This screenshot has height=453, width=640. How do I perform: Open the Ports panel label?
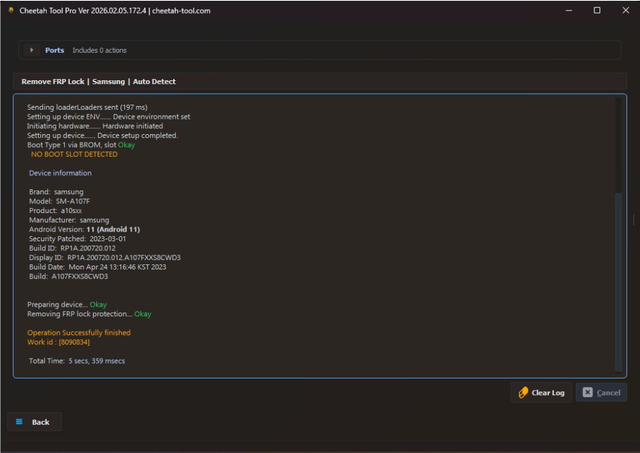(x=54, y=50)
